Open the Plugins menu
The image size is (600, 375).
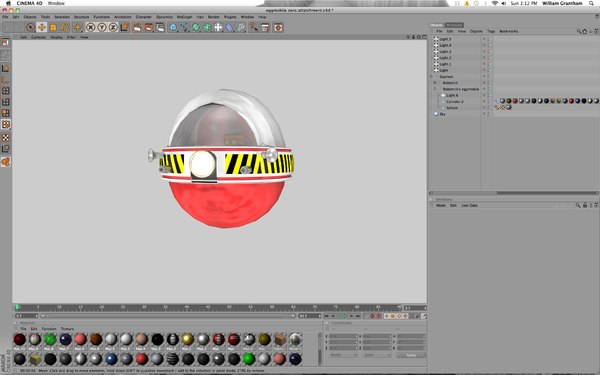tap(230, 17)
